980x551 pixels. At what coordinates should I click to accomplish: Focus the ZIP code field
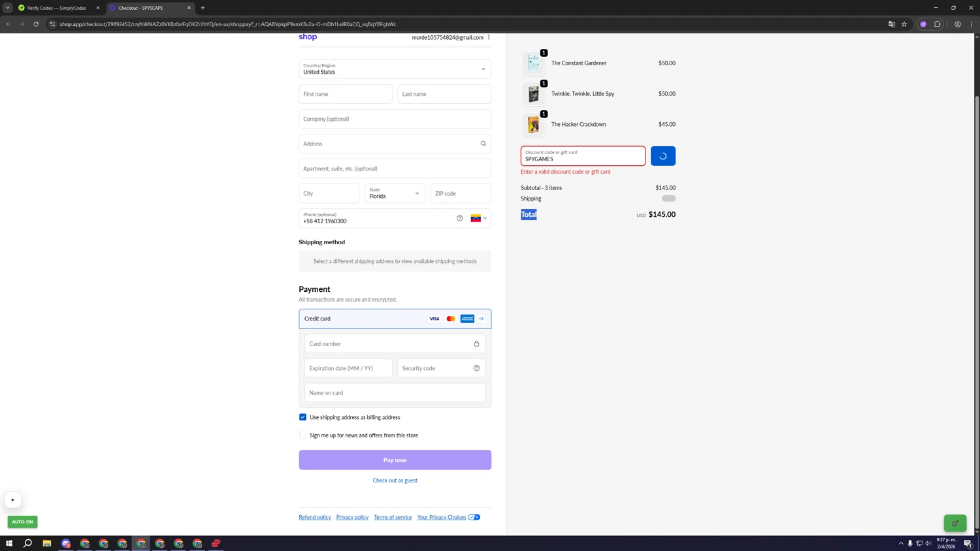(461, 193)
